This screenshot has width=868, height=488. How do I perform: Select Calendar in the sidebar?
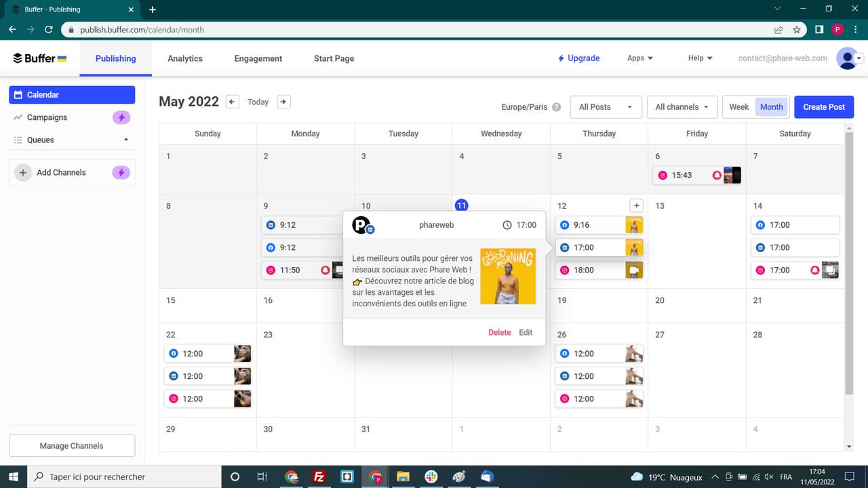(72, 95)
